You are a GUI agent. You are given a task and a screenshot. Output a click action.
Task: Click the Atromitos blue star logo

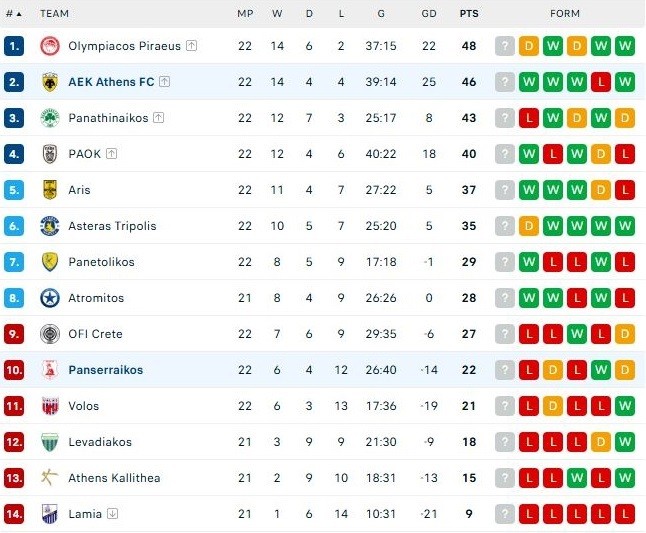50,298
